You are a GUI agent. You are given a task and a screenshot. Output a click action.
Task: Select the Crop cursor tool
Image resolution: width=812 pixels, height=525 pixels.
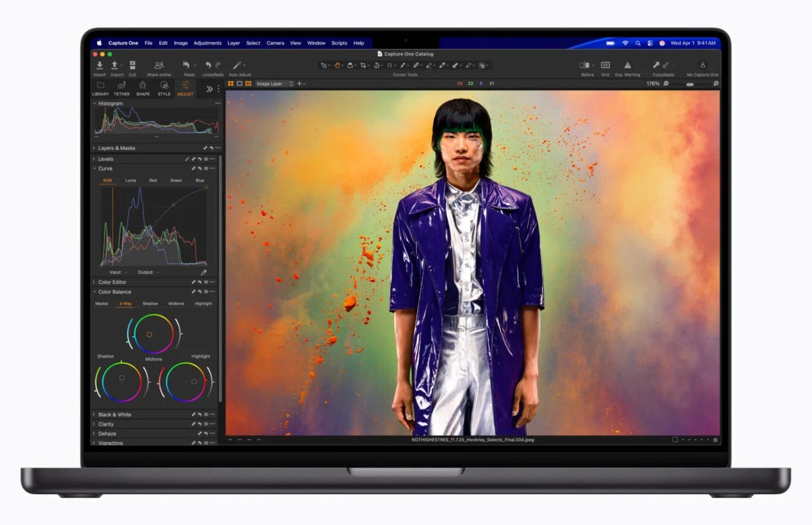(x=363, y=65)
